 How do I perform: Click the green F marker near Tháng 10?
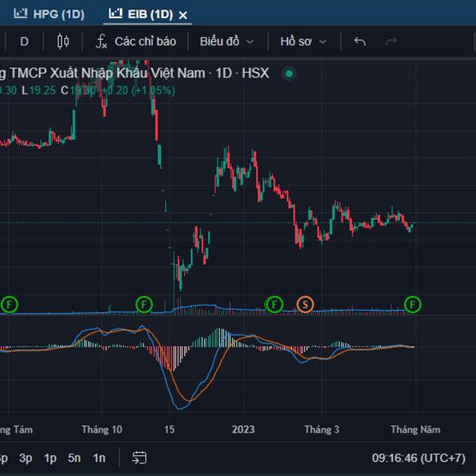[x=143, y=304]
